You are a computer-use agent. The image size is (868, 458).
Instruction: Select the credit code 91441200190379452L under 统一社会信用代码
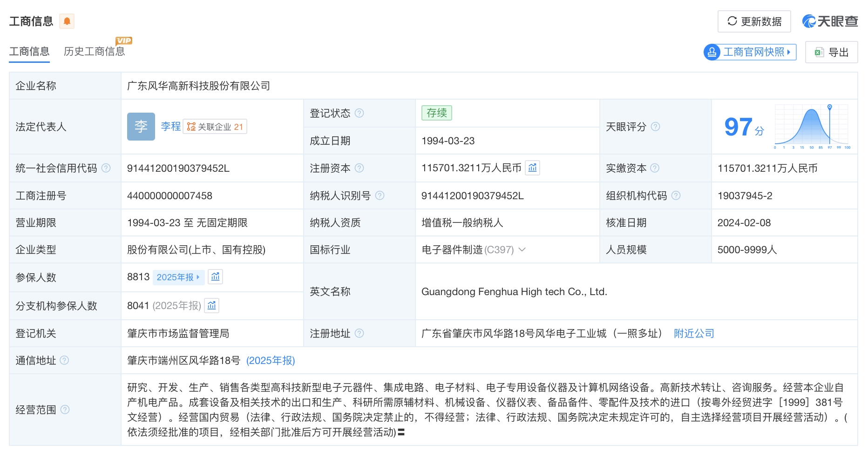point(178,168)
